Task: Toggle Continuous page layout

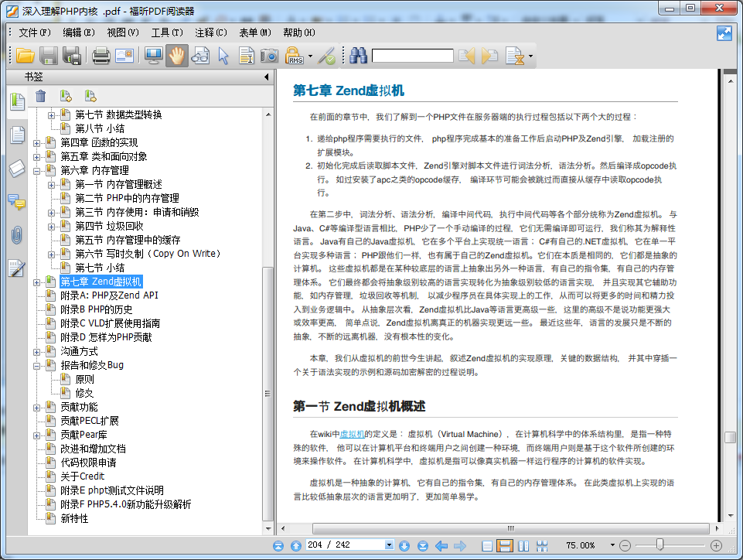Action: click(505, 546)
